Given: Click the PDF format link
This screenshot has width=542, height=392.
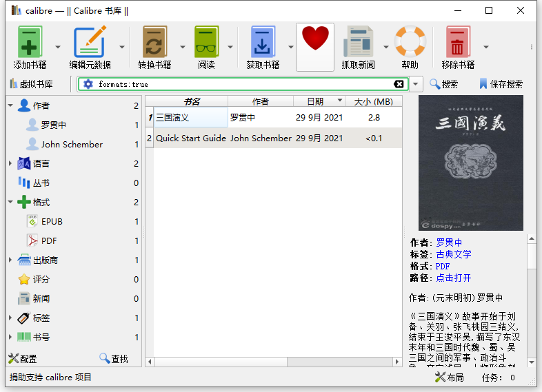Looking at the screenshot, I should pyautogui.click(x=443, y=267).
